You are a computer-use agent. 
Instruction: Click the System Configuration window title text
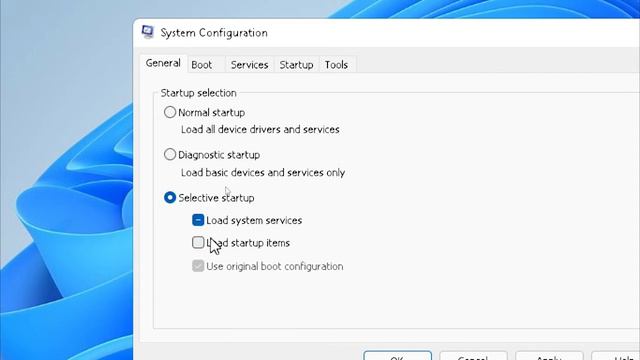pos(214,33)
